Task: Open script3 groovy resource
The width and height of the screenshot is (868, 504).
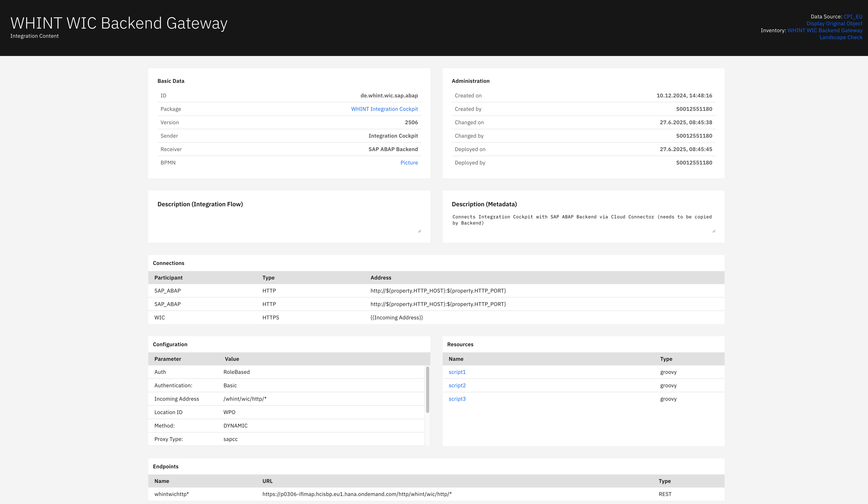Action: 457,399
